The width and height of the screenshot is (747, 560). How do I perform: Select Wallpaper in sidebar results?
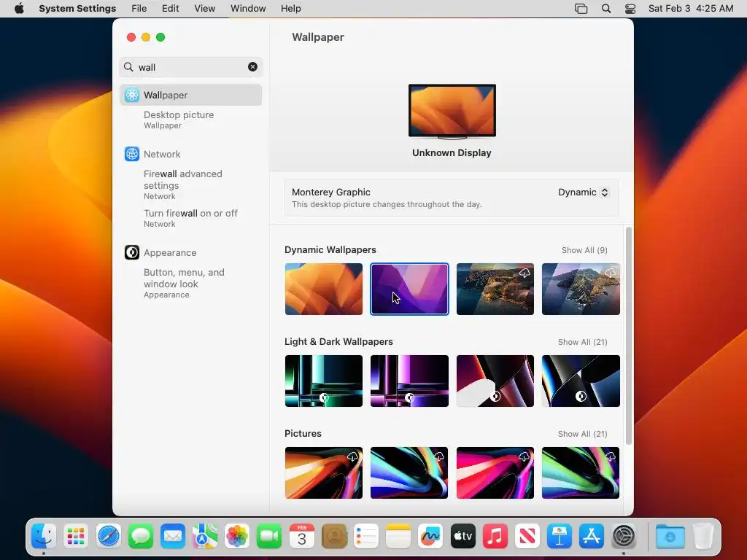click(191, 95)
